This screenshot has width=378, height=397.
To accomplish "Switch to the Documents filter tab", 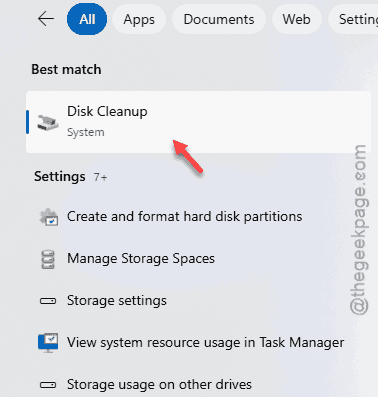I will [219, 19].
